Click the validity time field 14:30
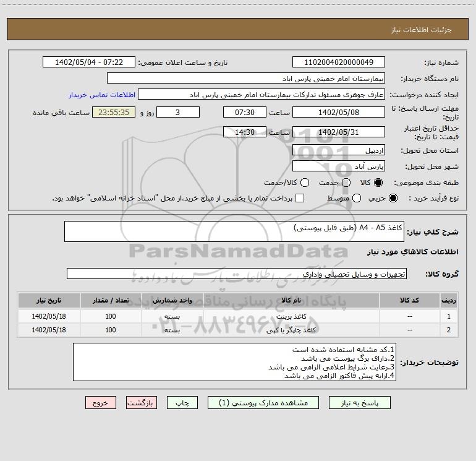 click(245, 132)
